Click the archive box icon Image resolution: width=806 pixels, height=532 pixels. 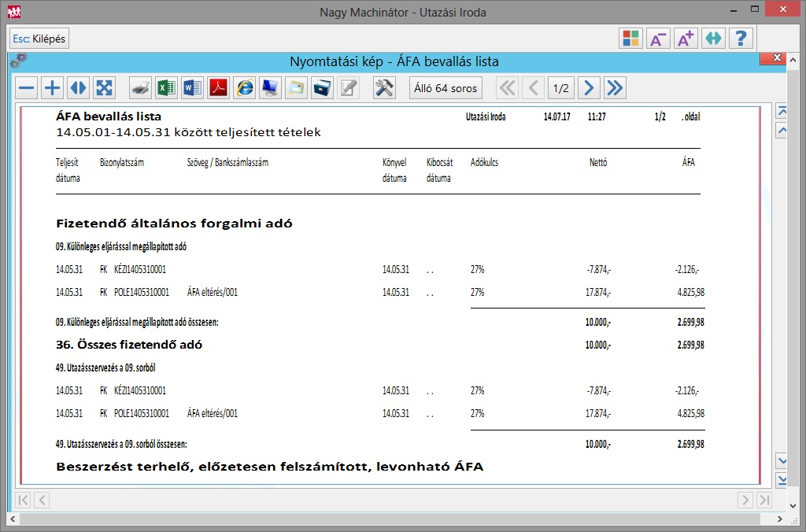tap(322, 88)
